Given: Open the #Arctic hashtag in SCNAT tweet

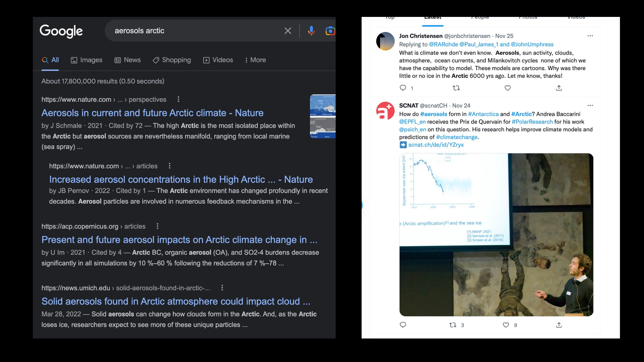Looking at the screenshot, I should (x=521, y=114).
